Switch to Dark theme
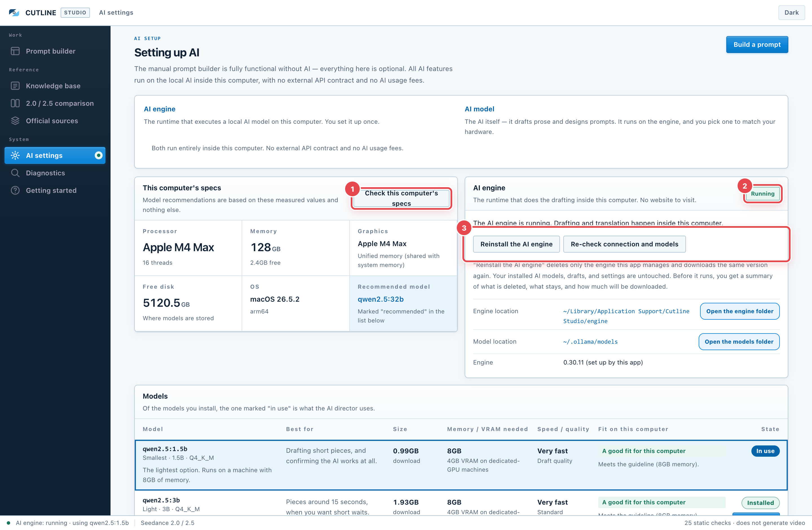Screen dimensions: 812x530 (791, 13)
